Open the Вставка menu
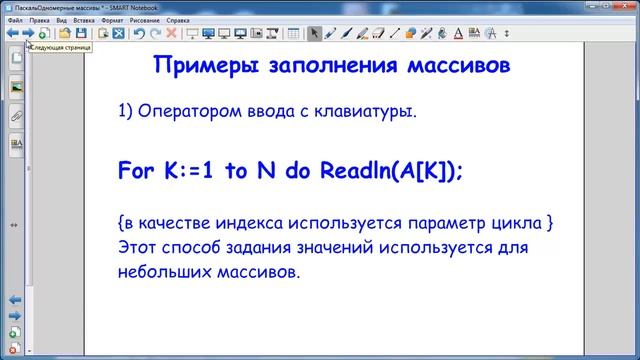Viewport: 640px width, 360px height. [x=84, y=20]
